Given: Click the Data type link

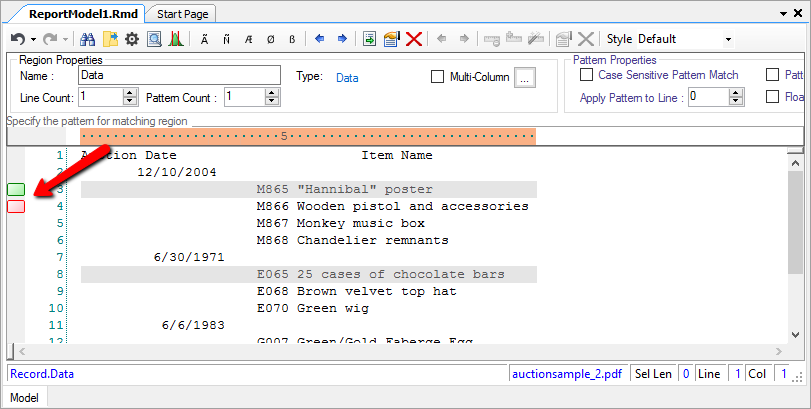Looking at the screenshot, I should tap(347, 77).
